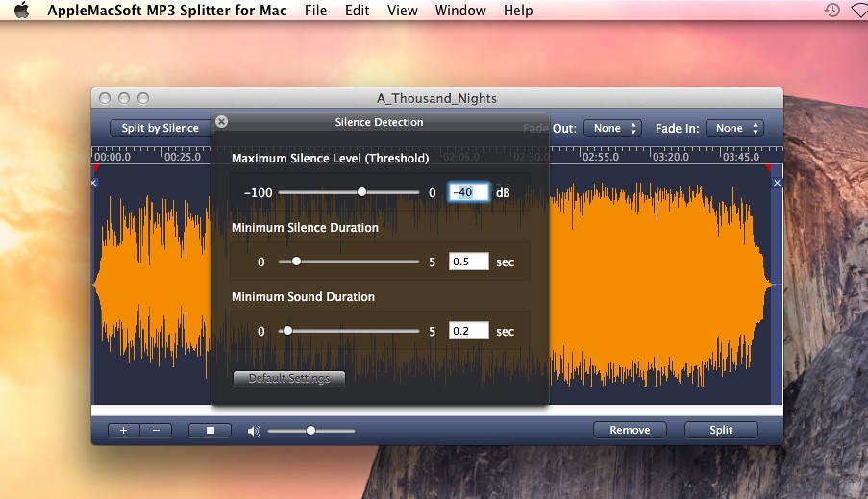
Task: Open the Edit menu
Action: [x=357, y=10]
